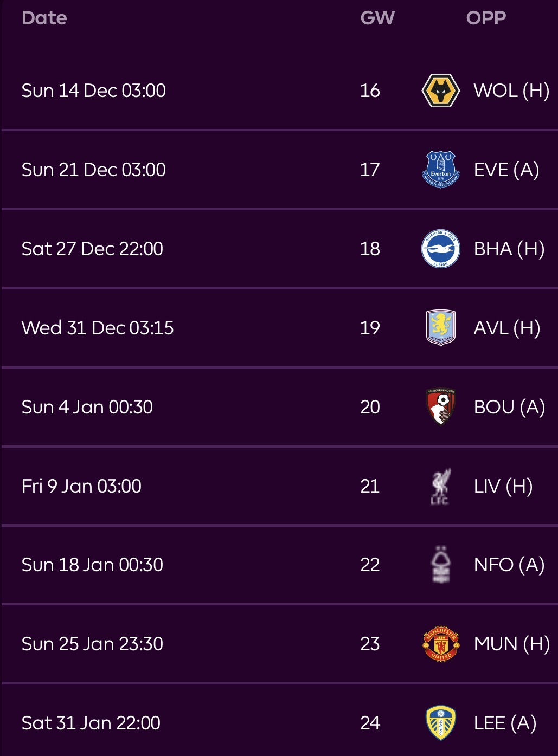
Task: Click the Leeds United crest icon
Action: 440,723
